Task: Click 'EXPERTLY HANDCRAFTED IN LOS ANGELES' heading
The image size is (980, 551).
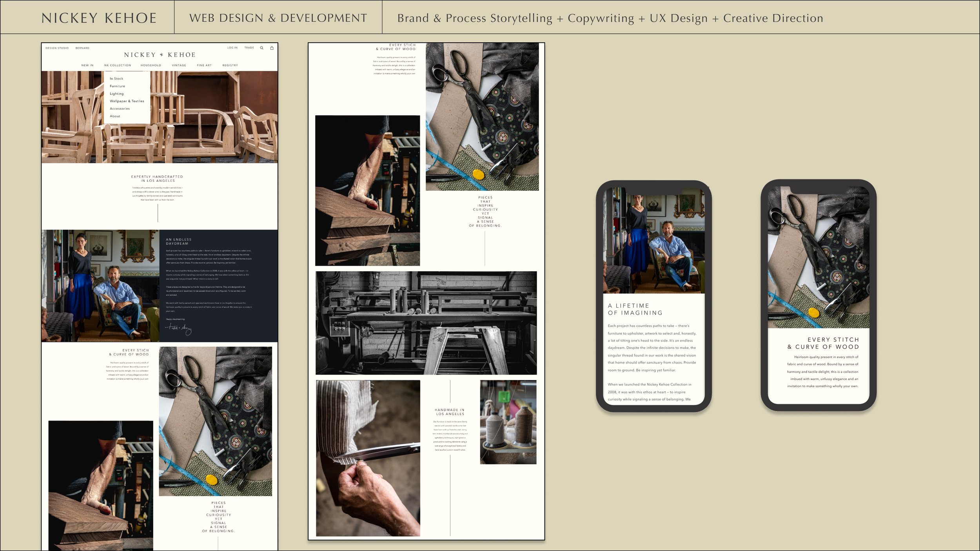Action: tap(157, 179)
